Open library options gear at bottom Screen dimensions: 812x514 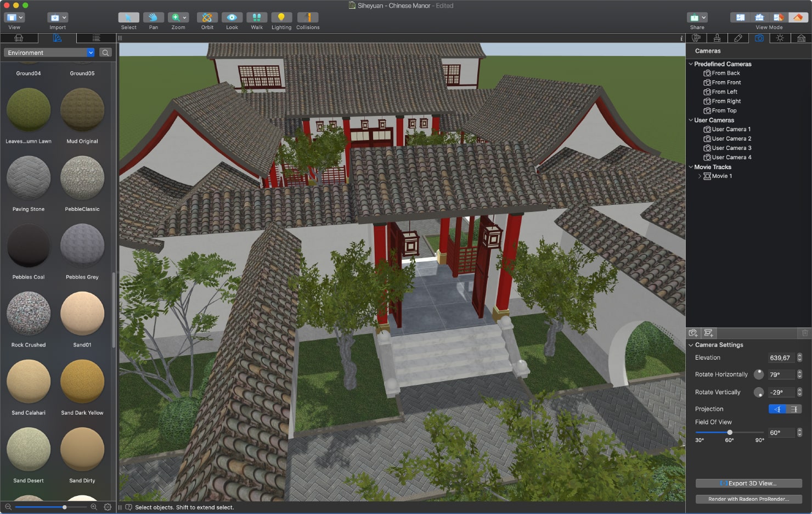click(x=108, y=507)
